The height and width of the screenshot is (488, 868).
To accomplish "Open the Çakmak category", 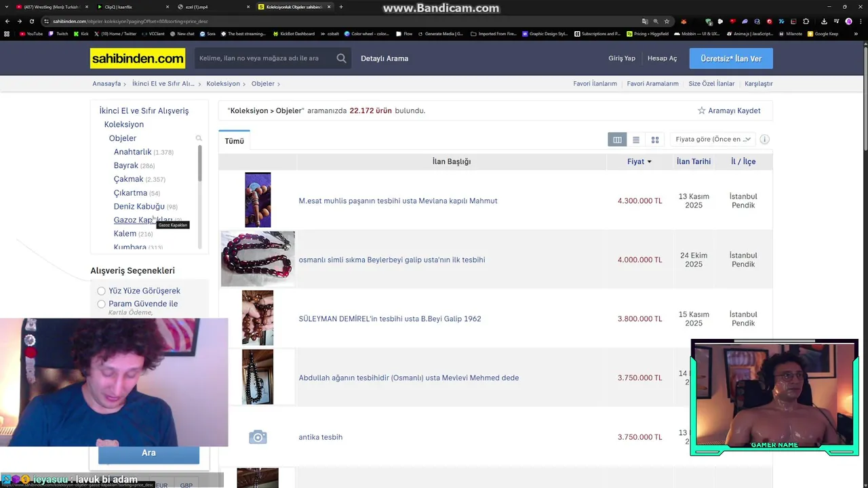I will [x=128, y=179].
